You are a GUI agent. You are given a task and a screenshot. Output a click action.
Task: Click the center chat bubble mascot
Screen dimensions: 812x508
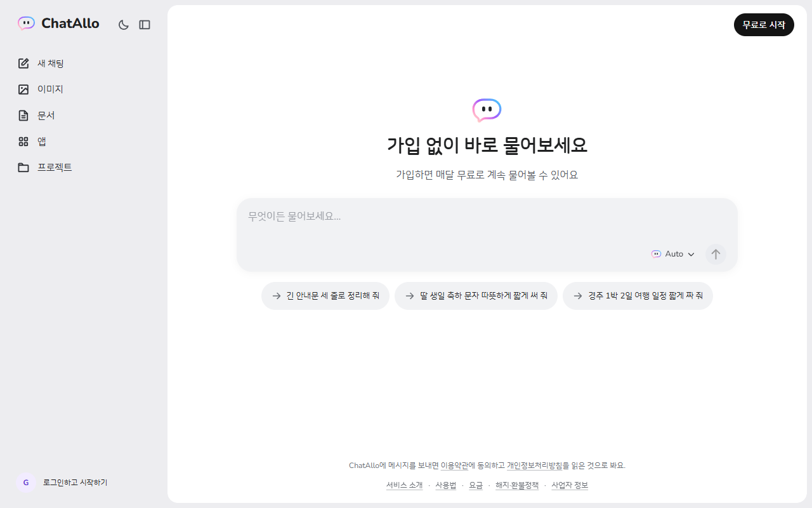click(x=487, y=110)
